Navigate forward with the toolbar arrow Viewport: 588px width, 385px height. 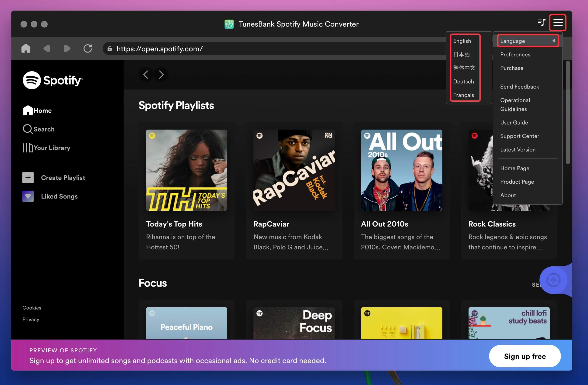67,48
